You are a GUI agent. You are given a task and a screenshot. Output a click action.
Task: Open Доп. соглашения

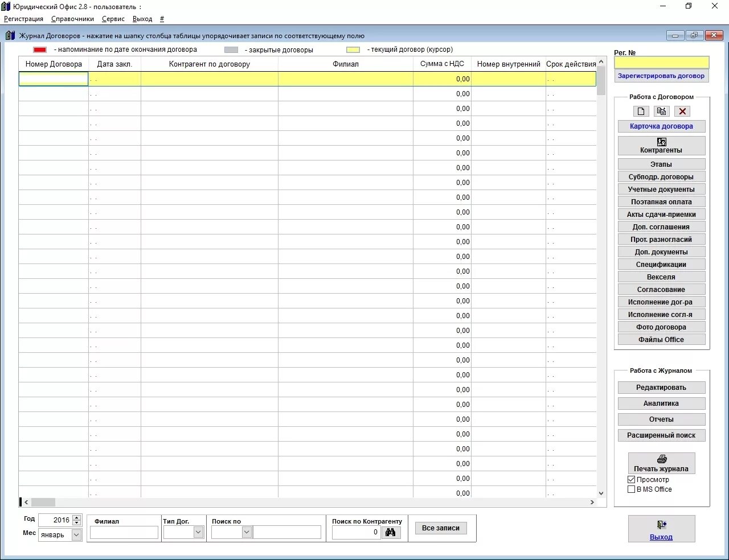point(661,227)
